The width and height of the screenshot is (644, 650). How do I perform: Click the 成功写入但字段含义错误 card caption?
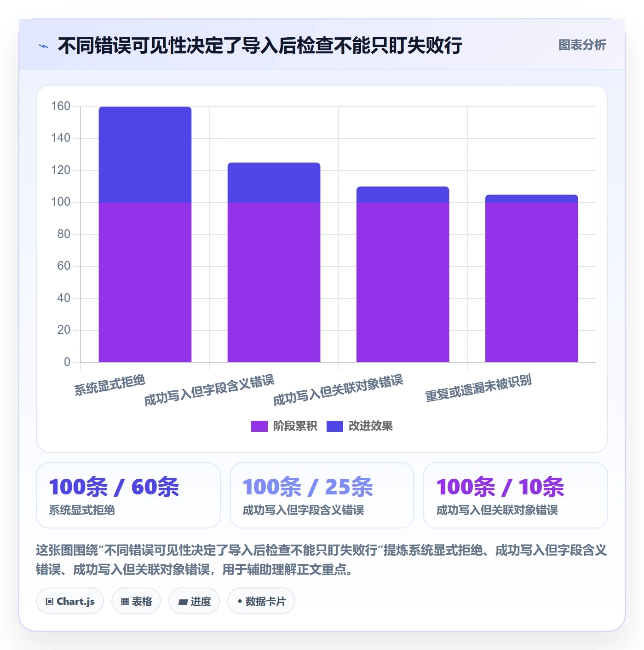[303, 510]
